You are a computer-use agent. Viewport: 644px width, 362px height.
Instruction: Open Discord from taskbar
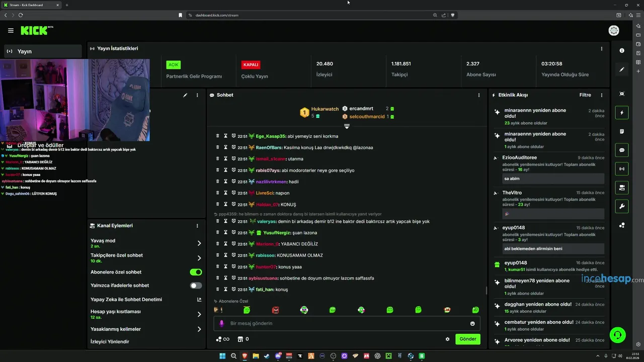click(278, 356)
